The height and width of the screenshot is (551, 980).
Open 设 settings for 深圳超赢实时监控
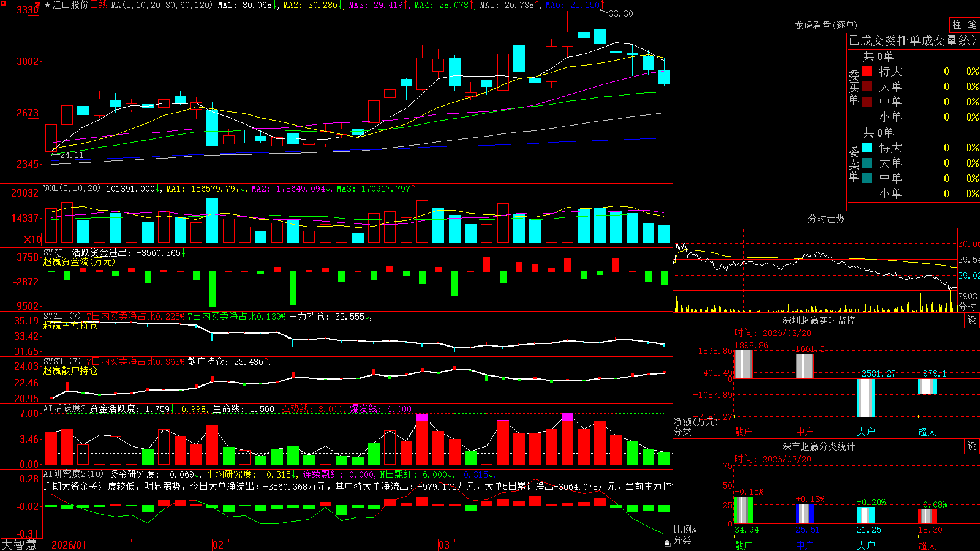click(x=972, y=320)
